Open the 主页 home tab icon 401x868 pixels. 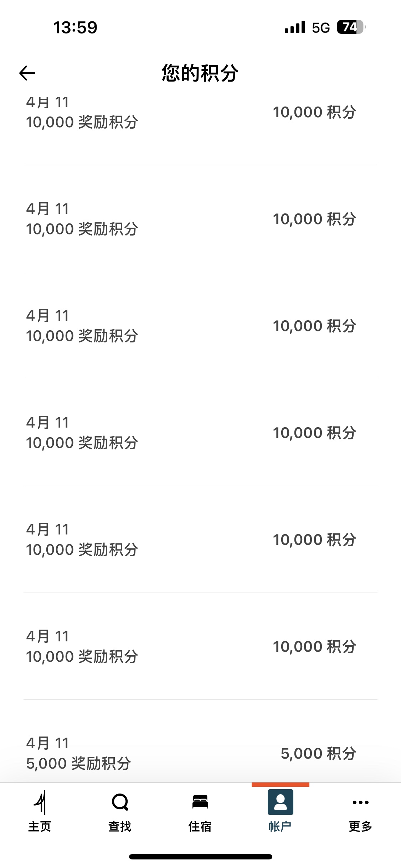[x=40, y=802]
